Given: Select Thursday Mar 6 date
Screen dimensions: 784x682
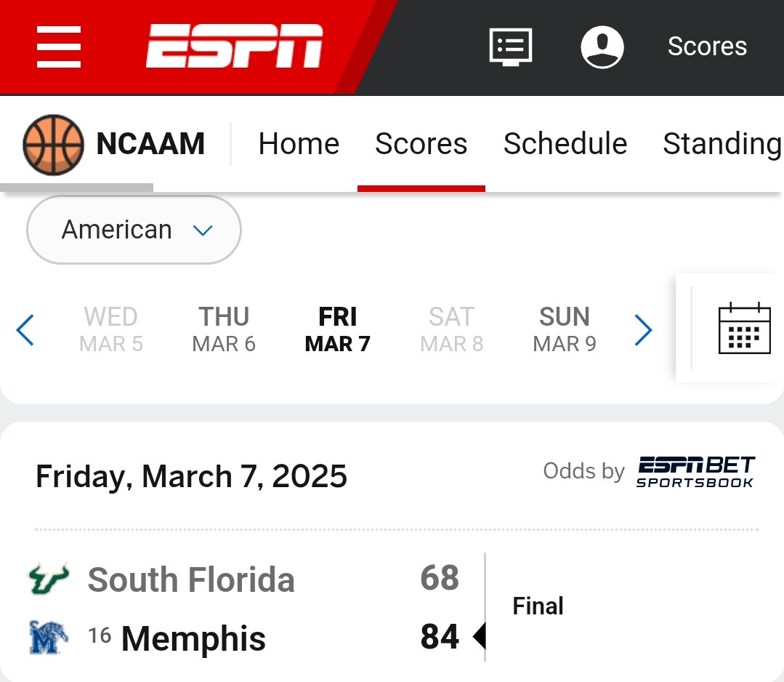Looking at the screenshot, I should tap(224, 330).
